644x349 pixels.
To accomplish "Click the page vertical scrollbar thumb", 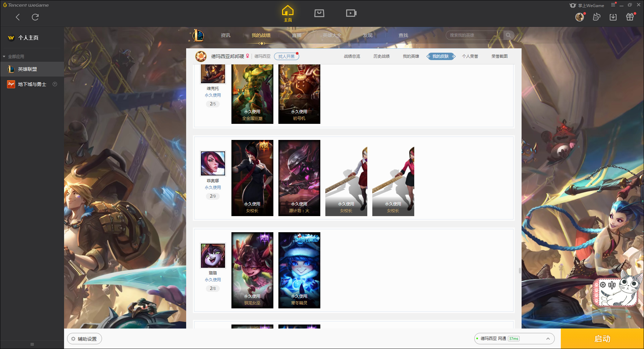I will point(520,270).
